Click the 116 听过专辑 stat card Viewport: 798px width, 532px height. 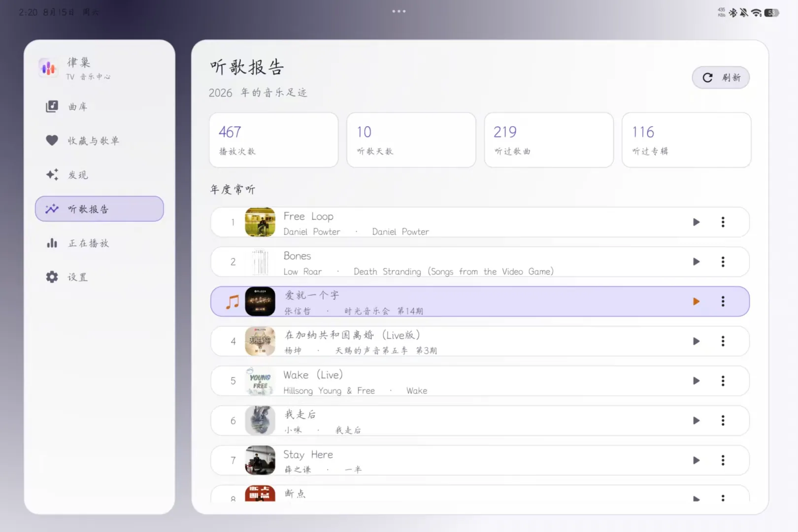[686, 140]
